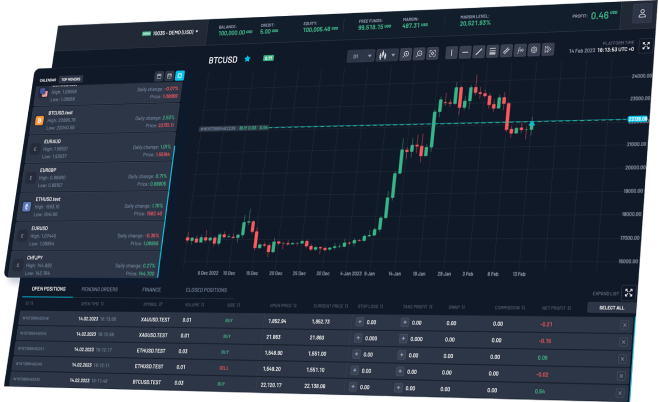Click the green price line label on chart
The image size is (659, 402).
click(639, 119)
